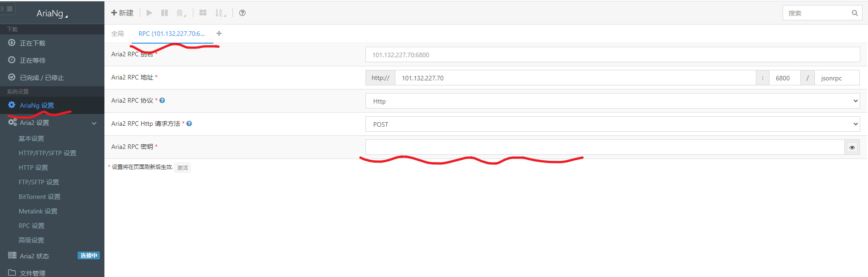868x277 pixels.
Task: Open the Http protocol dropdown
Action: [612, 101]
